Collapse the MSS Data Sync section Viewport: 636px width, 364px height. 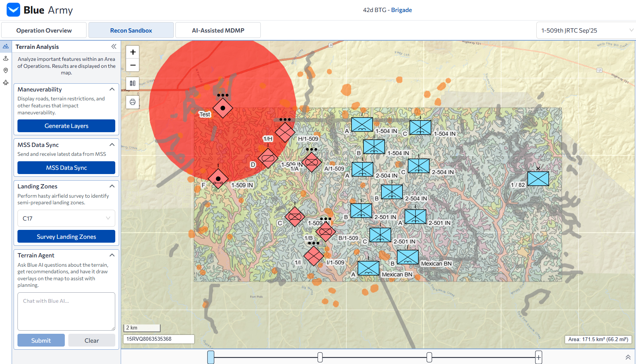[x=112, y=145]
